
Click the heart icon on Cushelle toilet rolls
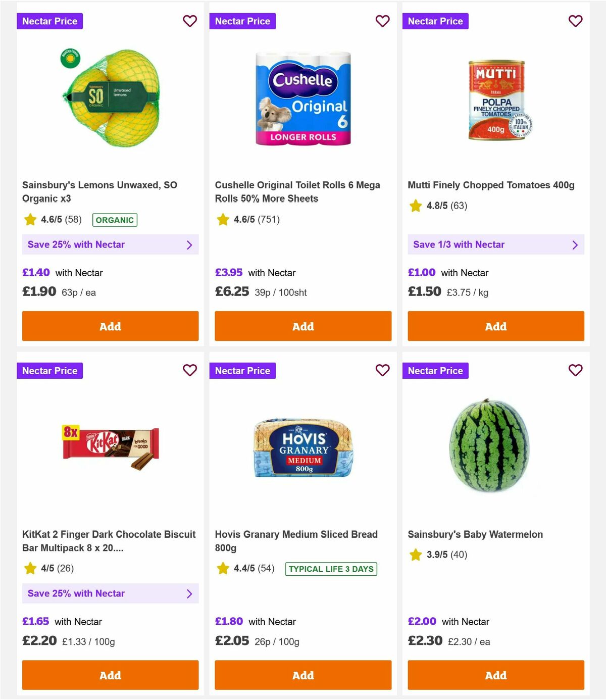[382, 21]
